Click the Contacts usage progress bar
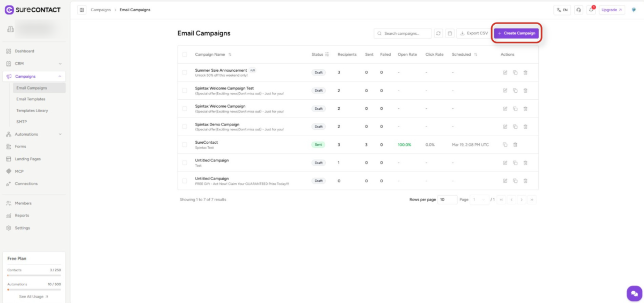644x303 pixels. [x=34, y=275]
